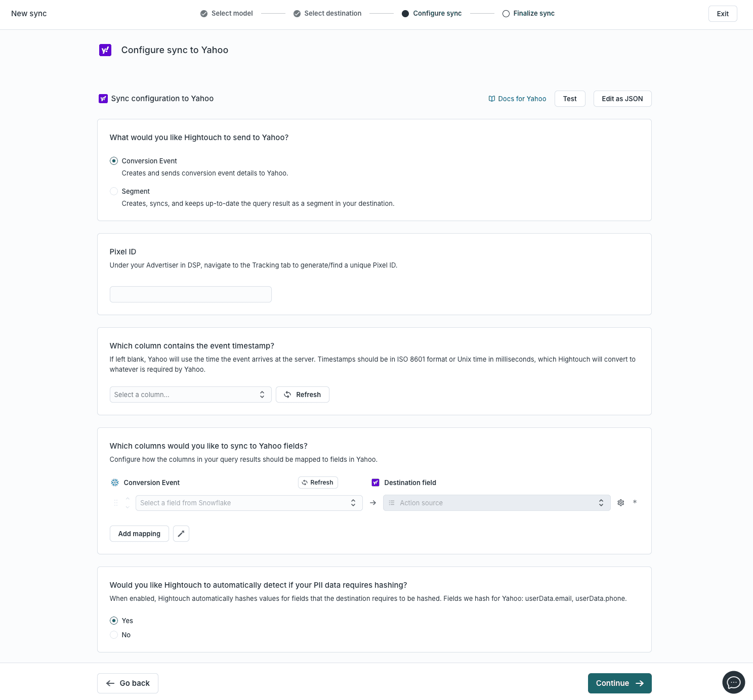Click the magic wand to suggest mappings
753x700 pixels.
point(181,534)
